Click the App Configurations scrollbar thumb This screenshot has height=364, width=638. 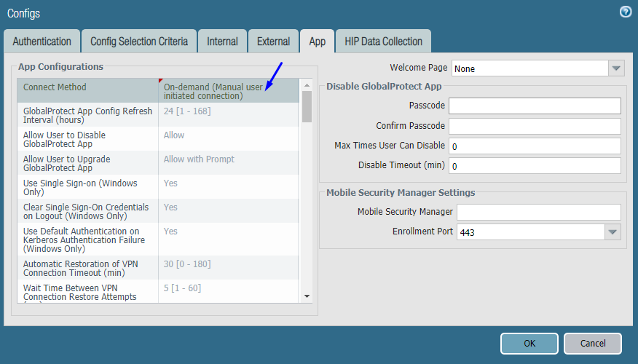coord(307,106)
